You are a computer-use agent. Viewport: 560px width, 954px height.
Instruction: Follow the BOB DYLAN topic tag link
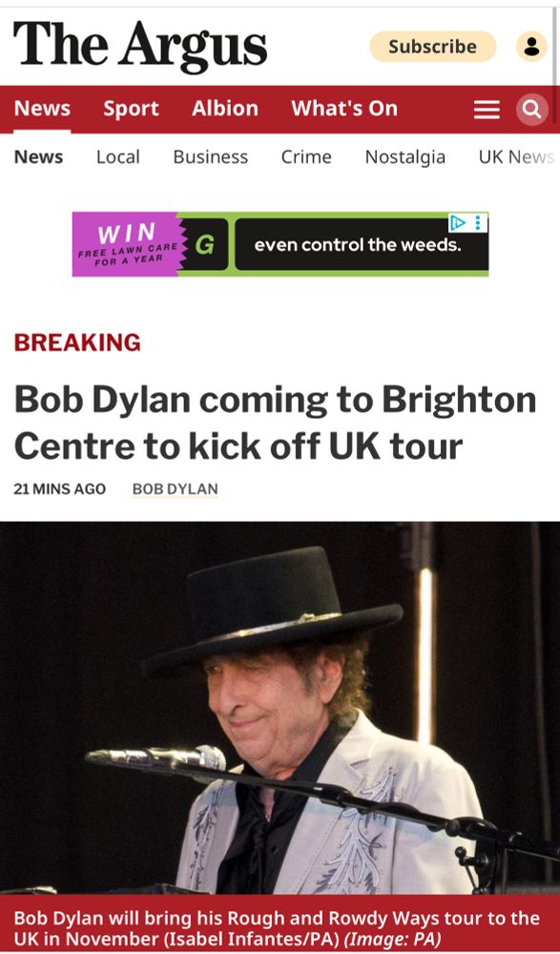click(176, 489)
